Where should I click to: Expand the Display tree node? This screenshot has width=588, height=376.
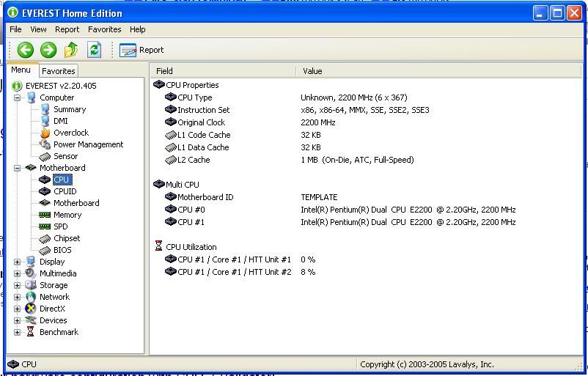18,262
